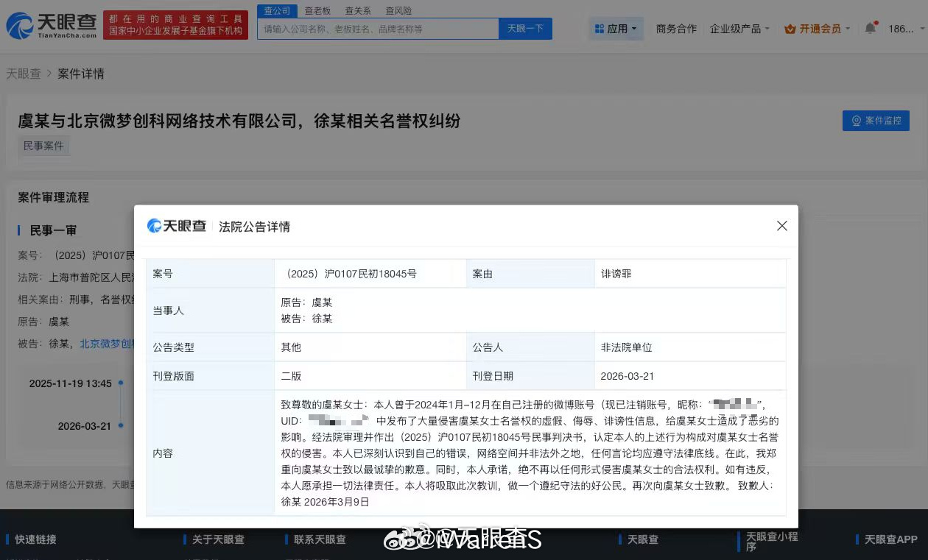Switch to the 查风险 tab

click(398, 10)
